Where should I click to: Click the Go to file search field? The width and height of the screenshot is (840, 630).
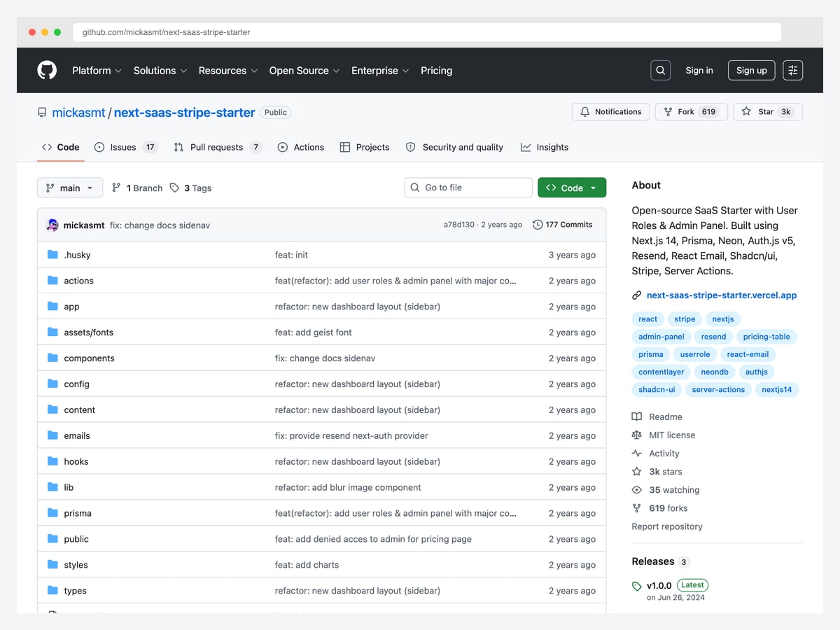(x=468, y=188)
